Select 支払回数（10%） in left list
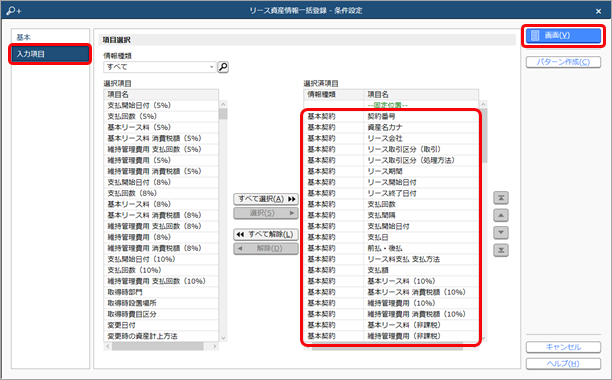 point(161,270)
